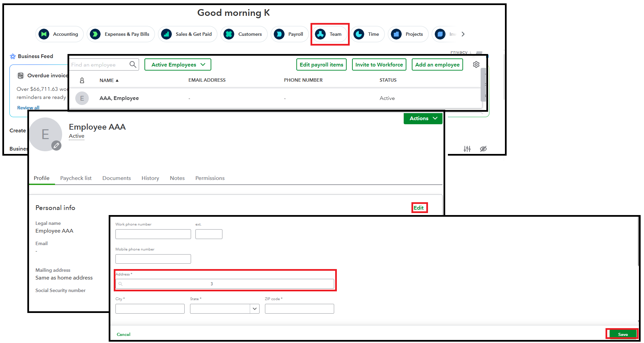
Task: Select the Permissions tab
Action: tap(210, 178)
